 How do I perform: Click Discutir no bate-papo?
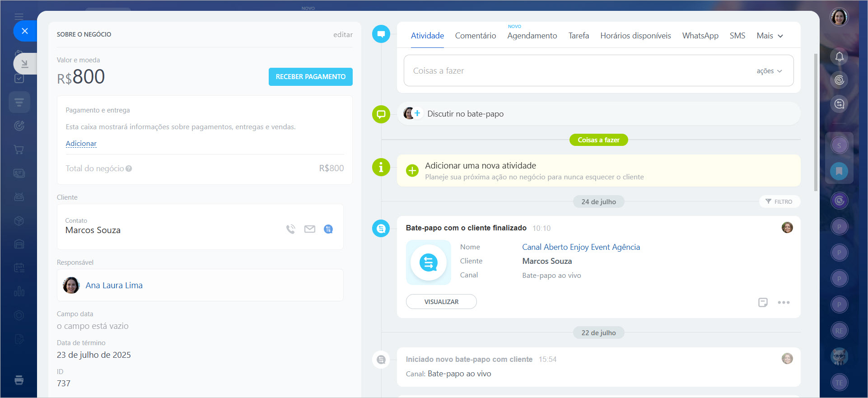(465, 114)
